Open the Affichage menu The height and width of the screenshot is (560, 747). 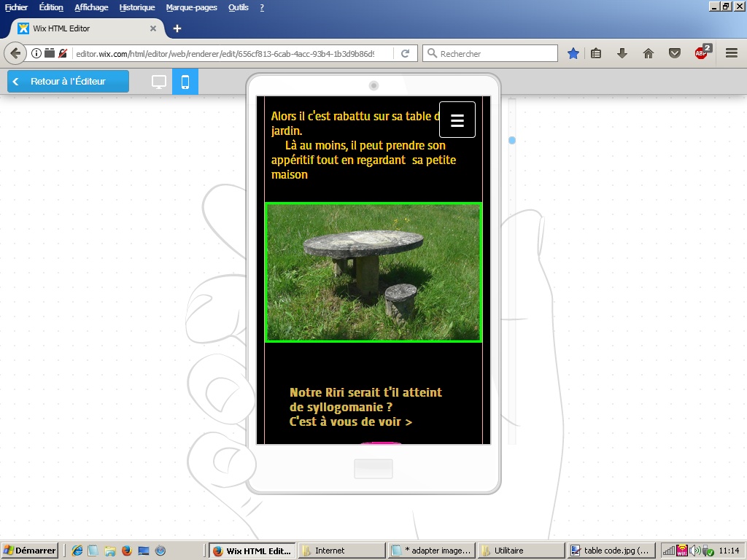(x=91, y=7)
